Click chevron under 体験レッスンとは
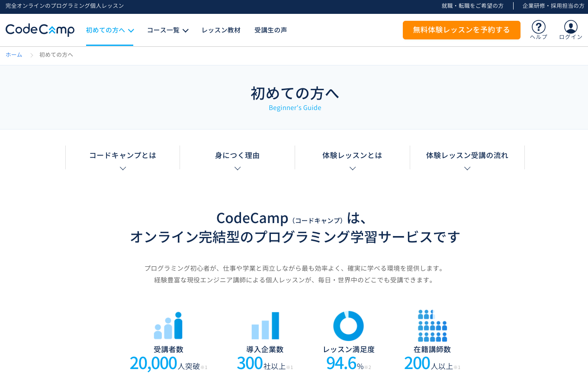 (353, 168)
